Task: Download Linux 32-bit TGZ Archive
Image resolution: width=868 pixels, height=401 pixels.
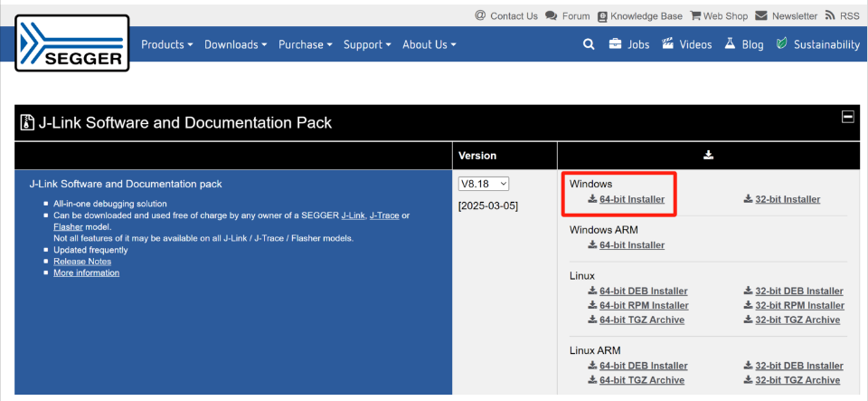Action: tap(797, 320)
